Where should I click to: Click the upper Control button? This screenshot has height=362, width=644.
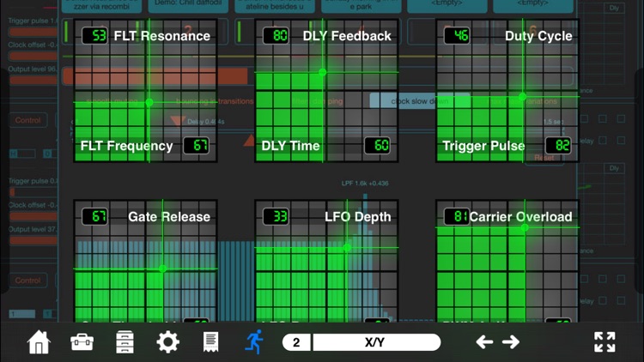click(x=28, y=120)
